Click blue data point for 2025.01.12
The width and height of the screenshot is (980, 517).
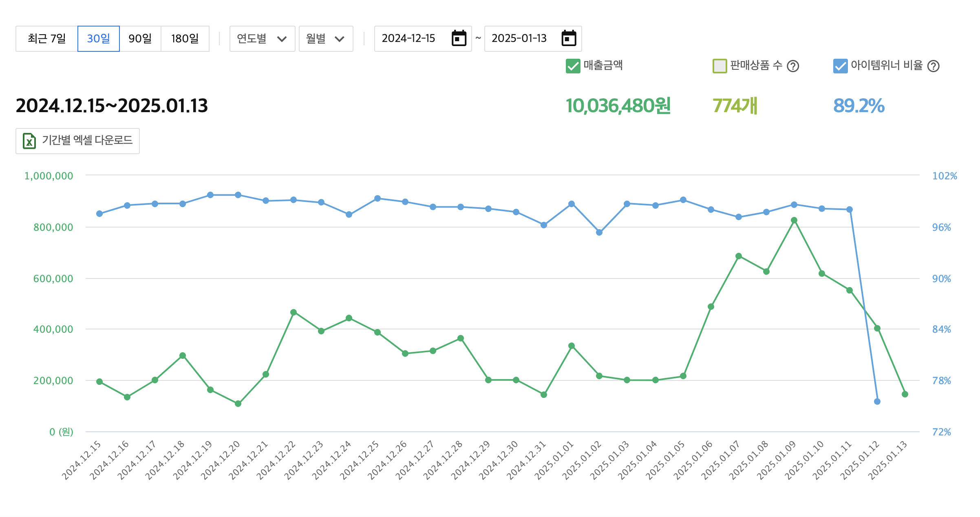pyautogui.click(x=877, y=402)
